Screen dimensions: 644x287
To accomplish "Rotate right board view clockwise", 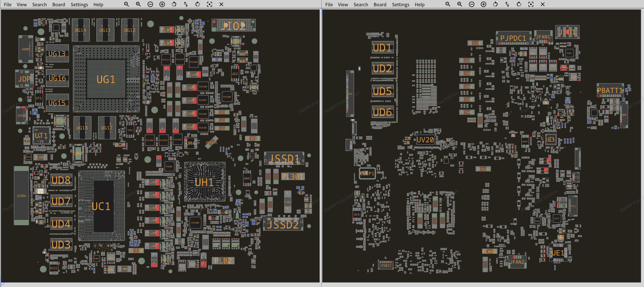I will point(519,4).
